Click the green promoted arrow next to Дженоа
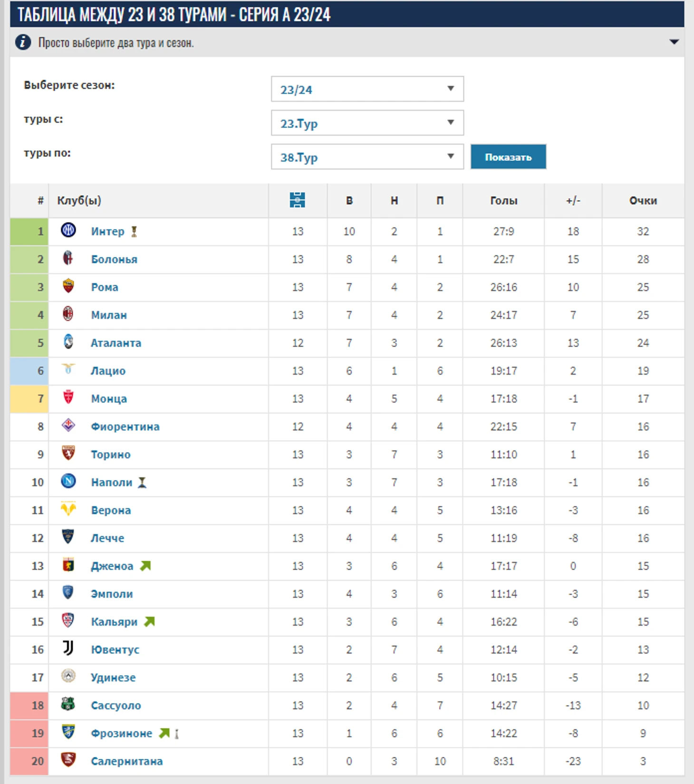The height and width of the screenshot is (784, 694). tap(145, 566)
